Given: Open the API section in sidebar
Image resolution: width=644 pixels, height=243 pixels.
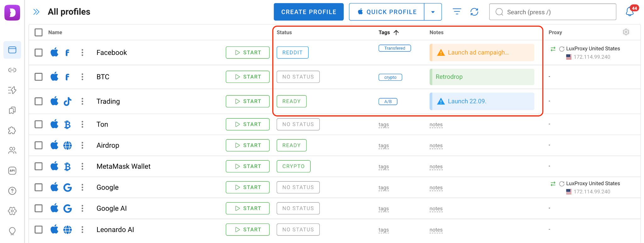Looking at the screenshot, I should (x=12, y=170).
